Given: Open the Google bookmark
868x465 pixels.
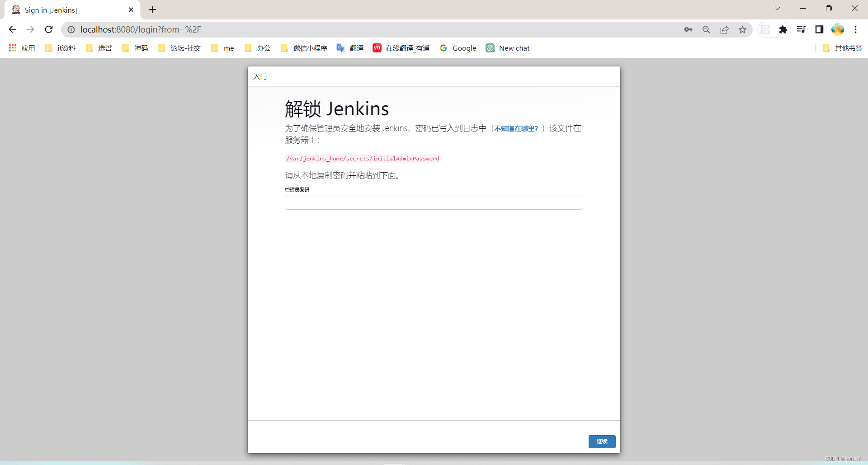Looking at the screenshot, I should (x=458, y=48).
